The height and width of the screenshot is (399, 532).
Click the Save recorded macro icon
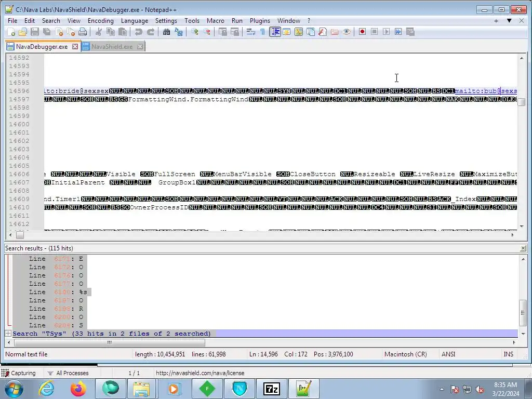(410, 32)
